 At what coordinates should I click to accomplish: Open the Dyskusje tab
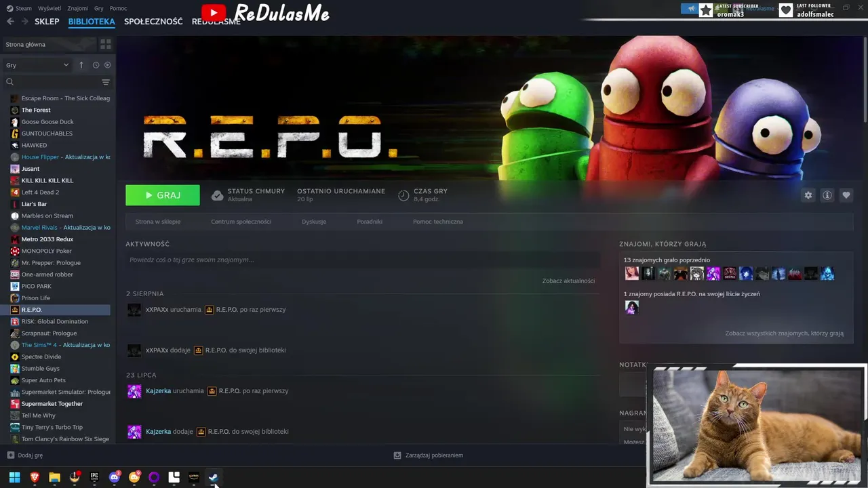pos(314,222)
